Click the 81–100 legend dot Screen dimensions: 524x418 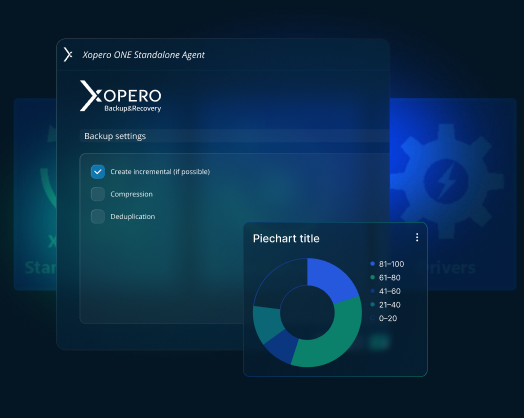372,264
